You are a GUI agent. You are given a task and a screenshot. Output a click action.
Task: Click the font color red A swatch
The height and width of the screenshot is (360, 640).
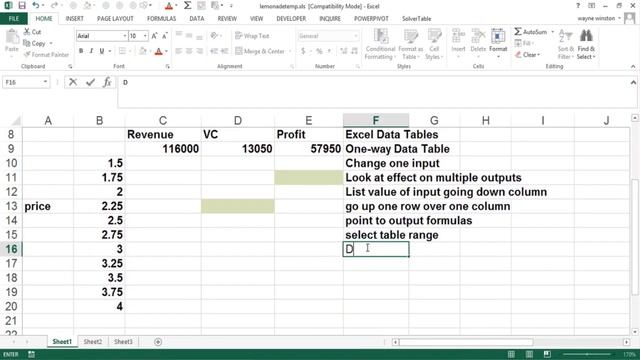pyautogui.click(x=159, y=51)
